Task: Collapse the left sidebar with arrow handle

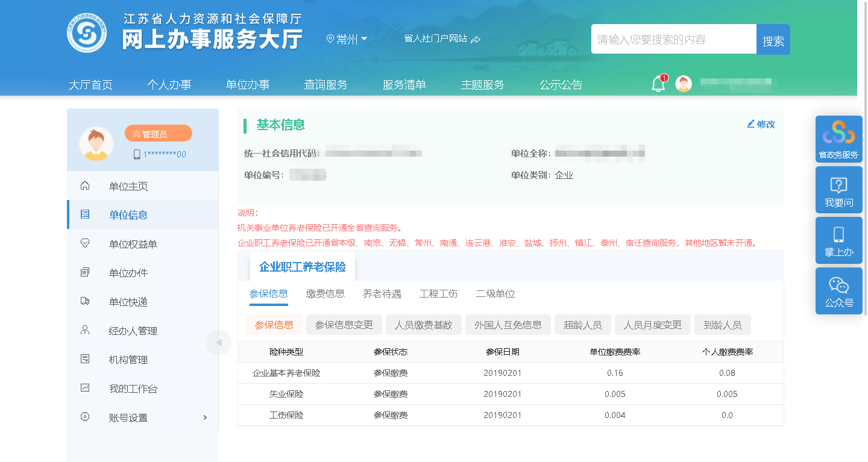Action: point(218,343)
